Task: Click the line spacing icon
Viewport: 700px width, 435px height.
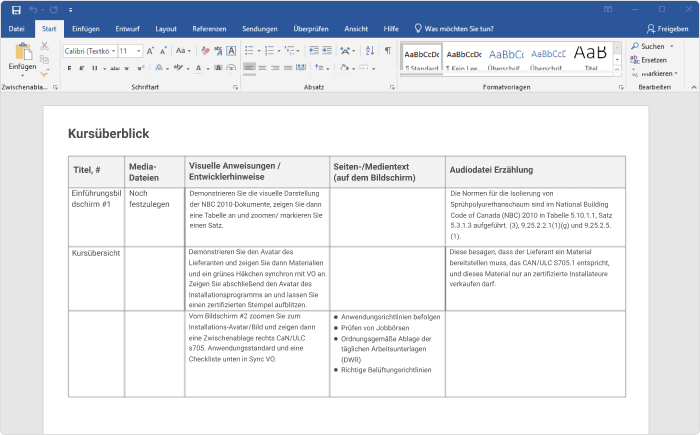Action: [319, 67]
